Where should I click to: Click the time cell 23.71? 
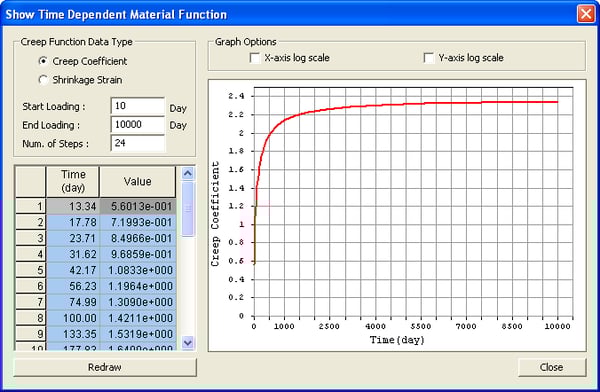[x=73, y=238]
